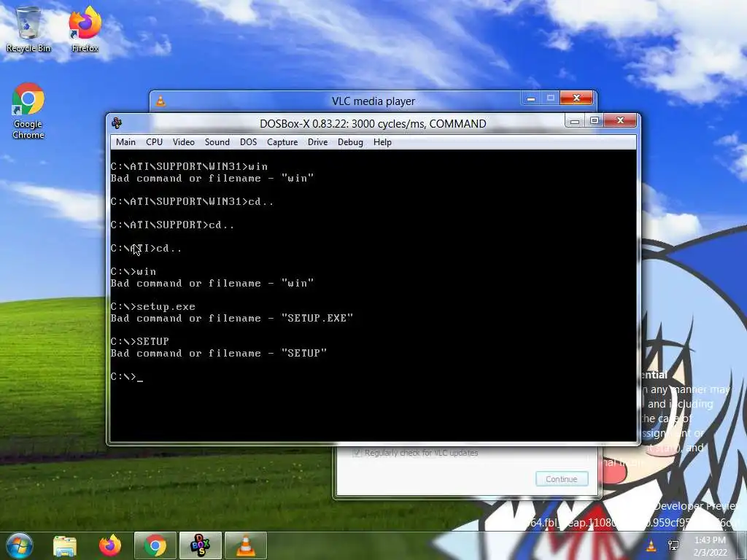
Task: Minimize the DOSBox-X window
Action: pyautogui.click(x=575, y=122)
